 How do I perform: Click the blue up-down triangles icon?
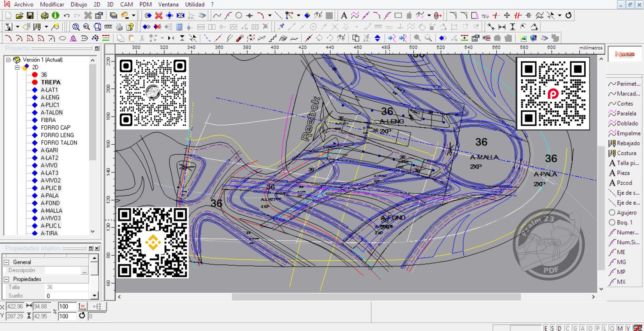(x=377, y=38)
